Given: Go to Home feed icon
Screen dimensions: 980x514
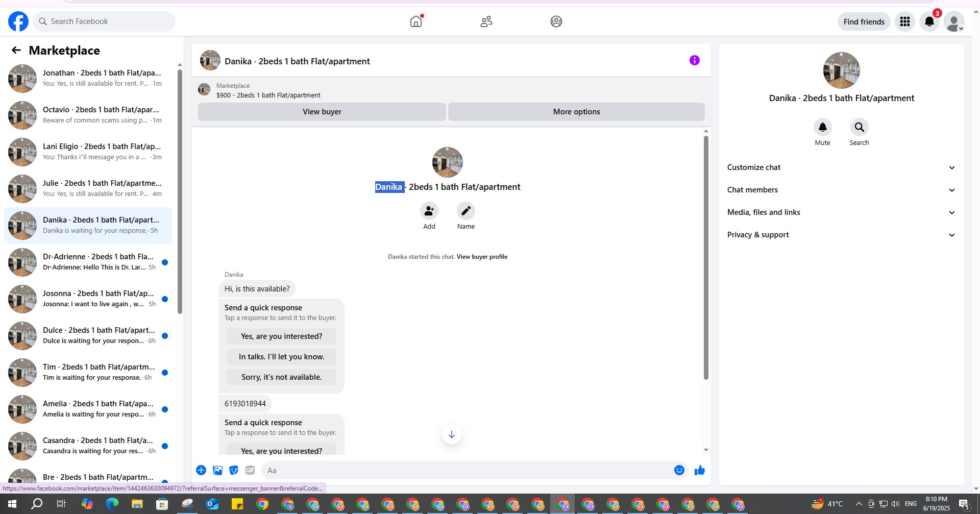Looking at the screenshot, I should click(x=416, y=21).
